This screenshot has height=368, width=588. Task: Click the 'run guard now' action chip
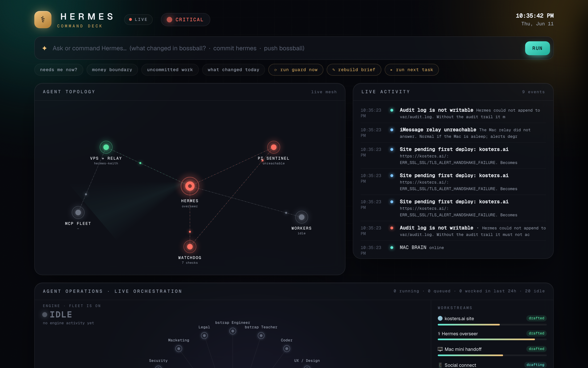click(x=296, y=70)
